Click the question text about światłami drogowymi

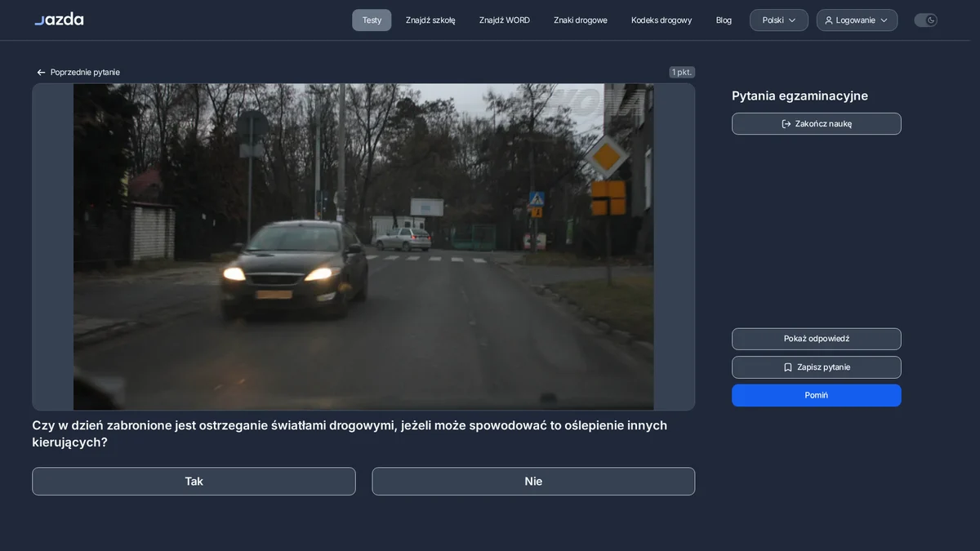point(350,434)
